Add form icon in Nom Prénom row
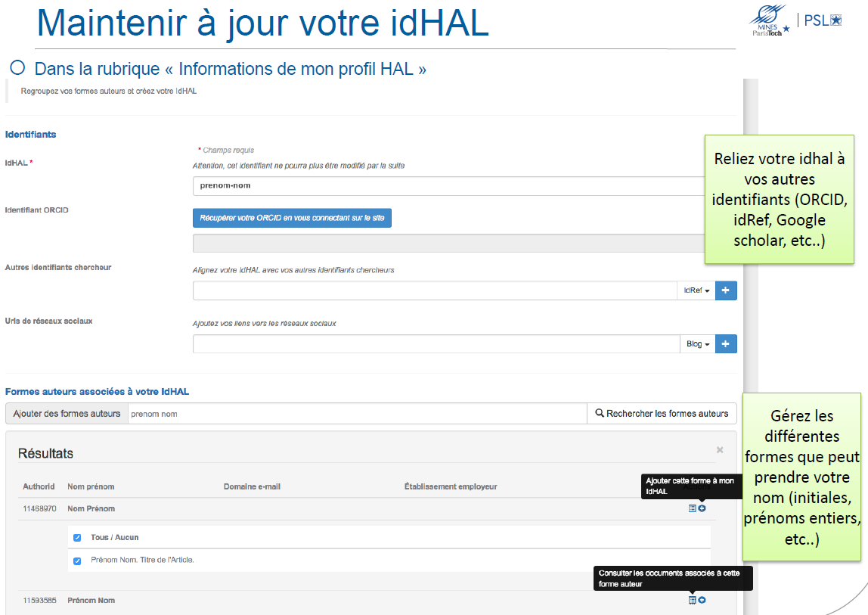The height and width of the screenshot is (615, 868). pyautogui.click(x=702, y=508)
